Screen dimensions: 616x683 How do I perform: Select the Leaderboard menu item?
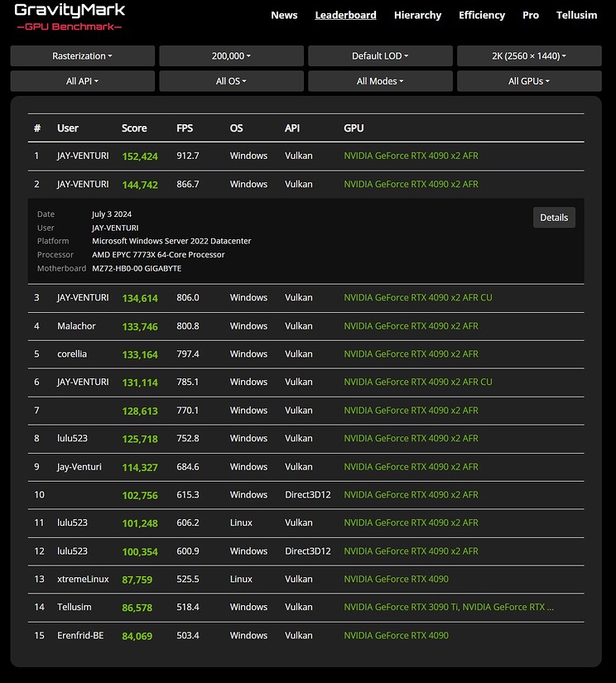[x=345, y=15]
